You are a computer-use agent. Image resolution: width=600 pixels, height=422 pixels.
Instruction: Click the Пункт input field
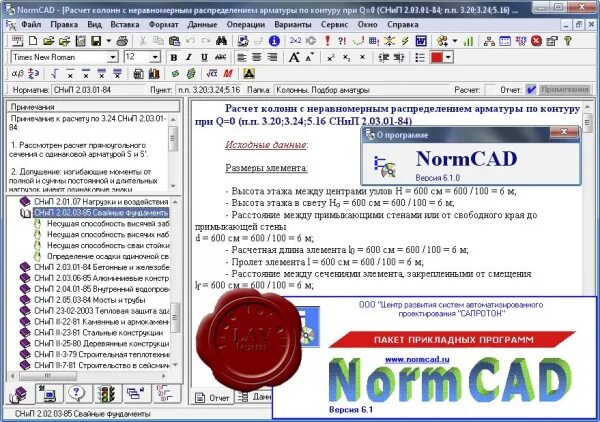pyautogui.click(x=209, y=90)
